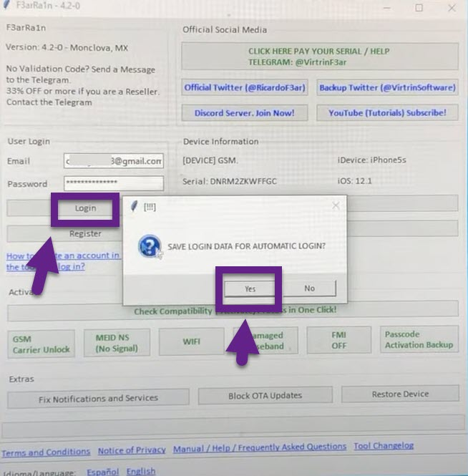Click GSM Carrier Unlock button
The image size is (468, 476).
click(41, 344)
